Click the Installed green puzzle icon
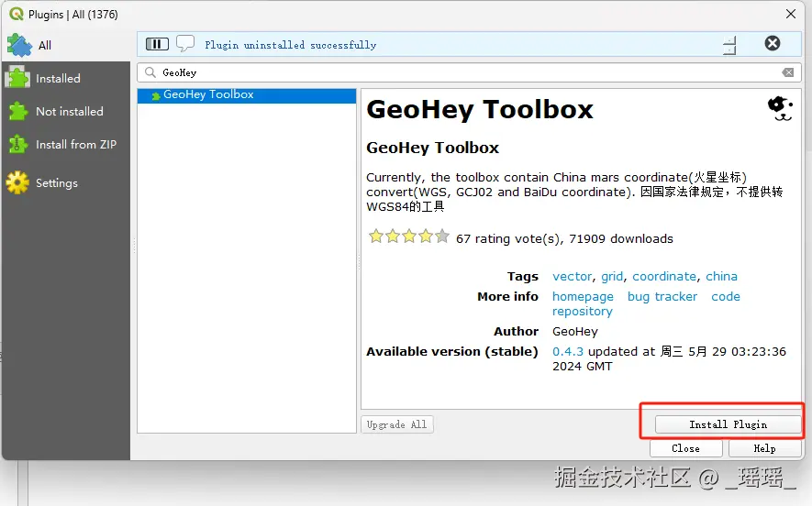 (x=17, y=78)
